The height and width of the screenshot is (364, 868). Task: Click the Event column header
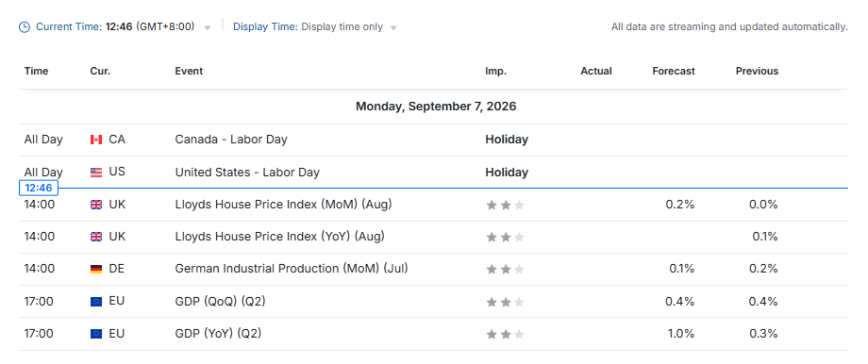(189, 71)
